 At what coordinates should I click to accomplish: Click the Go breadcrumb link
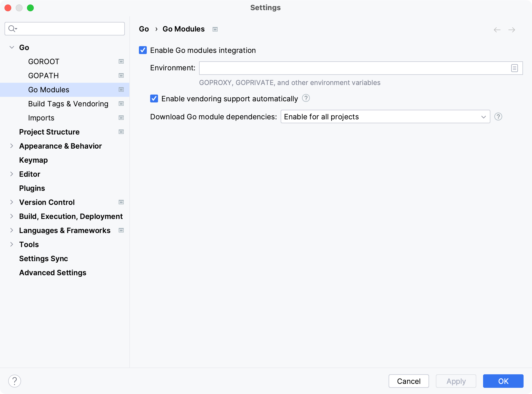144,29
